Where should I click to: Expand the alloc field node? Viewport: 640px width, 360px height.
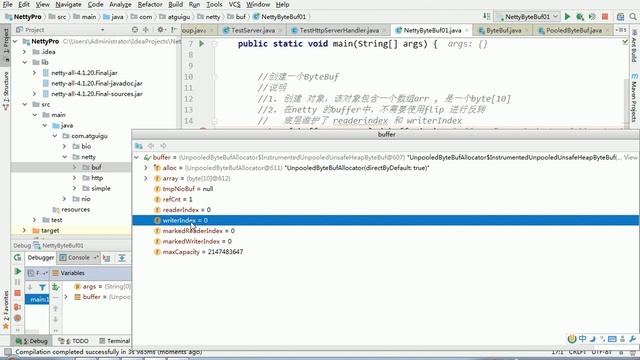coord(146,168)
